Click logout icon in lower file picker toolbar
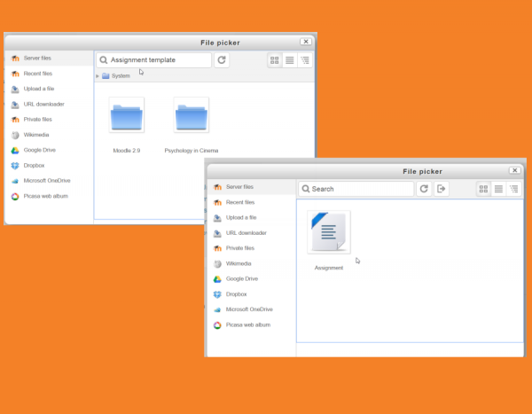Viewport: 532px width, 414px height. [x=442, y=189]
